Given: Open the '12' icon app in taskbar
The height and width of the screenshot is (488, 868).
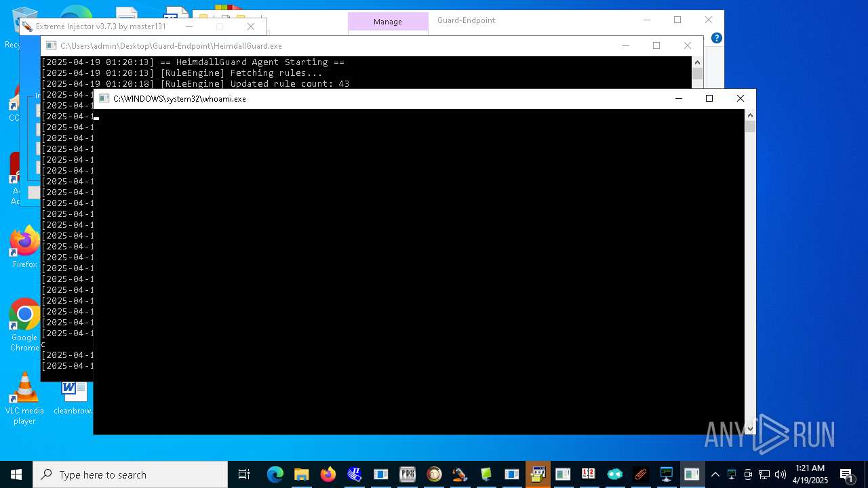Looking at the screenshot, I should (x=588, y=474).
